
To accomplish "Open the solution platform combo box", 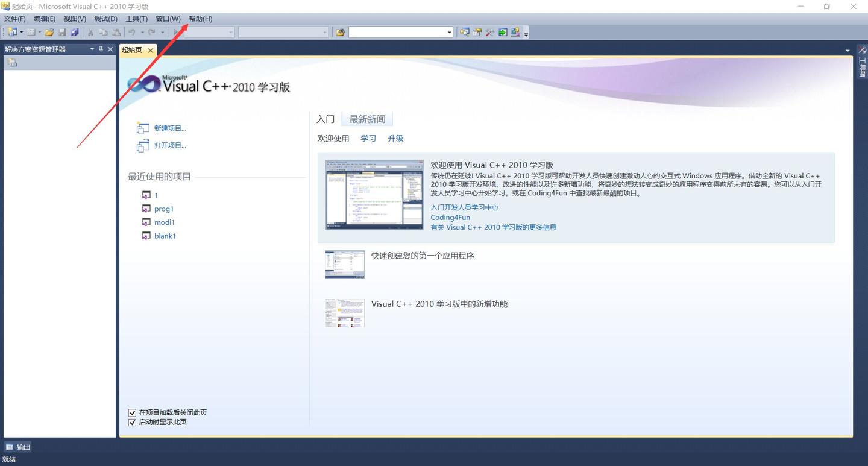I will [x=283, y=32].
